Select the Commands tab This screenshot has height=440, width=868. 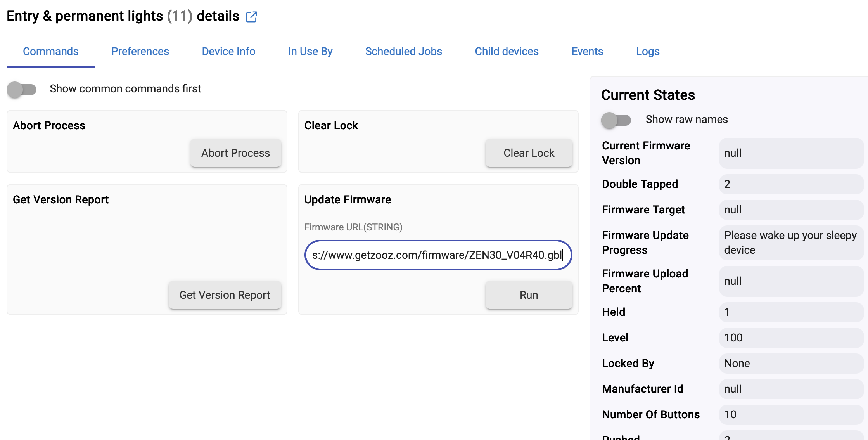click(51, 52)
